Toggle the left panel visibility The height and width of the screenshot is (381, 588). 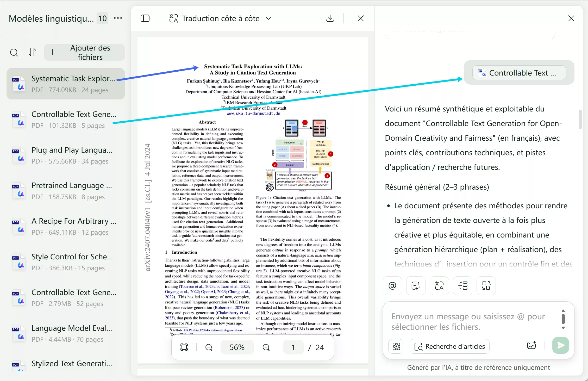coord(145,18)
